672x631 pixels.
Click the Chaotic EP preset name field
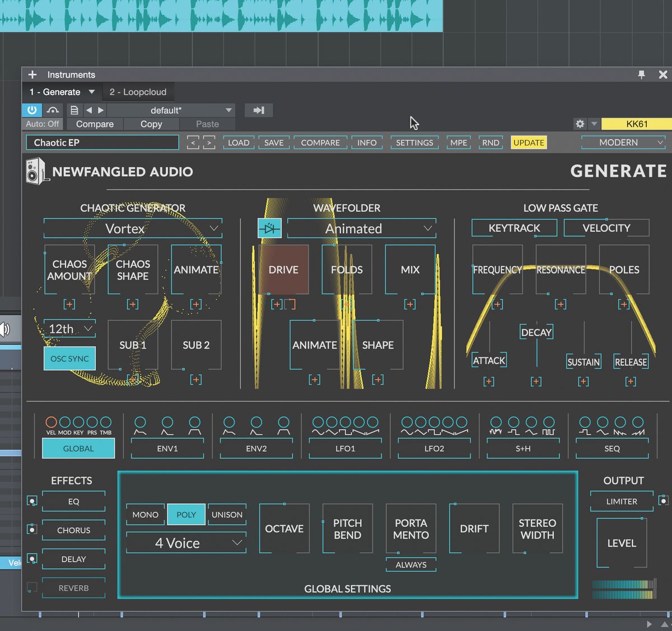[x=102, y=142]
